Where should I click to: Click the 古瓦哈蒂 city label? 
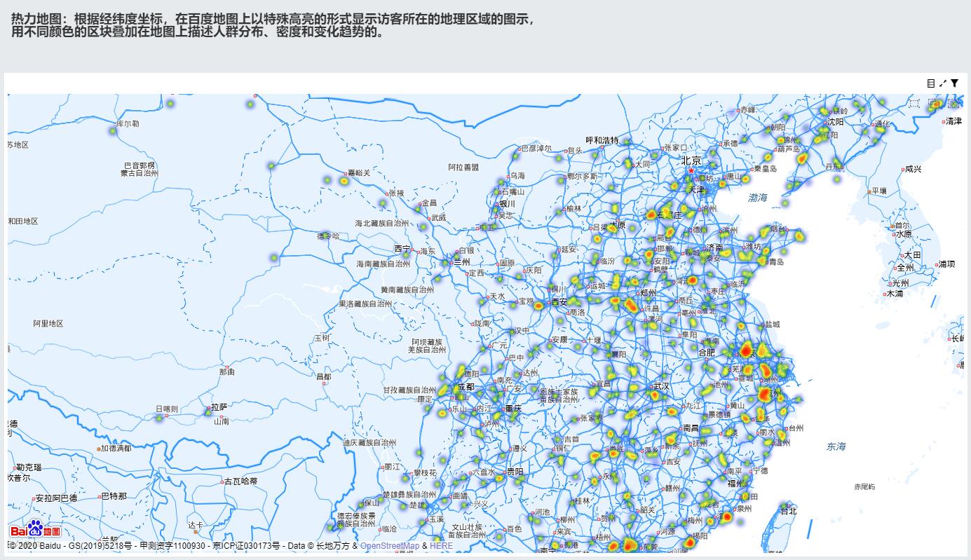[240, 482]
